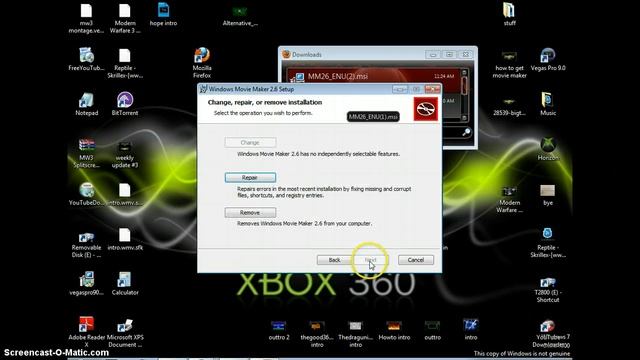The height and width of the screenshot is (360, 640).
Task: Open Microsoft XPS Document shortcut
Action: [x=124, y=325]
